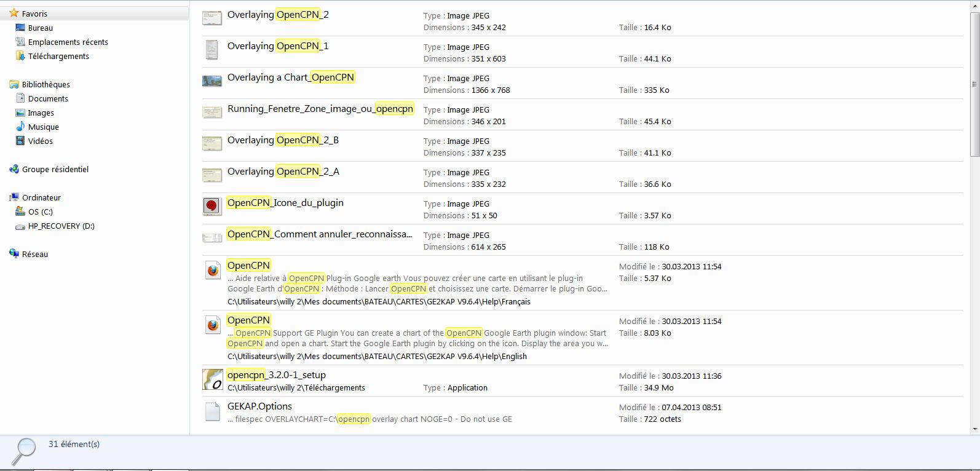Click the scrollbar down arrow

click(x=974, y=429)
